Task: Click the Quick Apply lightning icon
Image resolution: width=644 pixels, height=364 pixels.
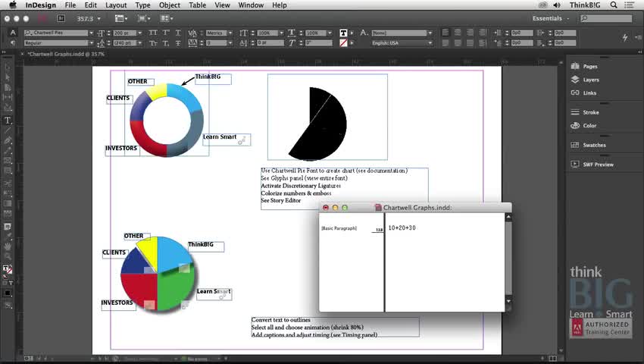Action: [x=625, y=37]
